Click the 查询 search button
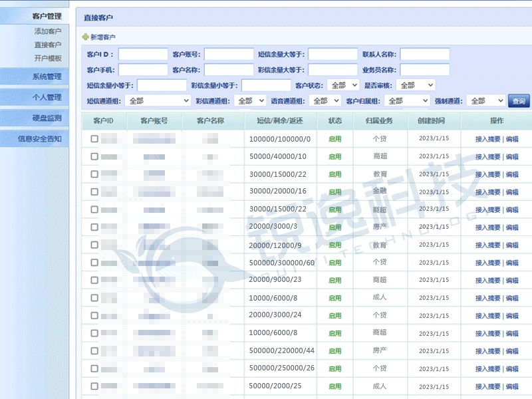Image resolution: width=532 pixels, height=399 pixels. tap(519, 101)
